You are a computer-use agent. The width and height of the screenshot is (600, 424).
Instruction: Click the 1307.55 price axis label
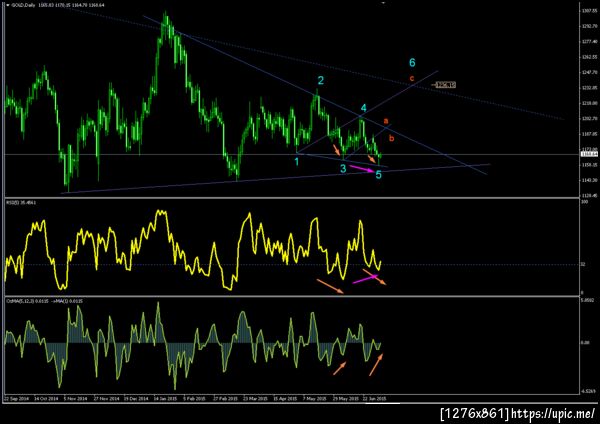pyautogui.click(x=590, y=10)
